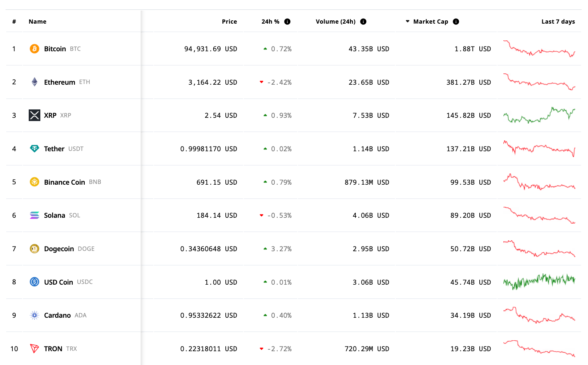Click the Dogecoin logo icon

[x=35, y=249]
